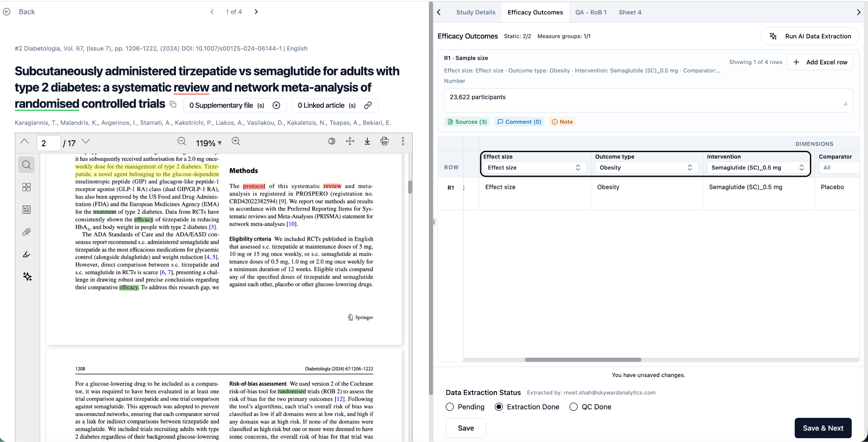Click Run AI Data Extraction button
The image size is (868, 442).
(x=810, y=36)
